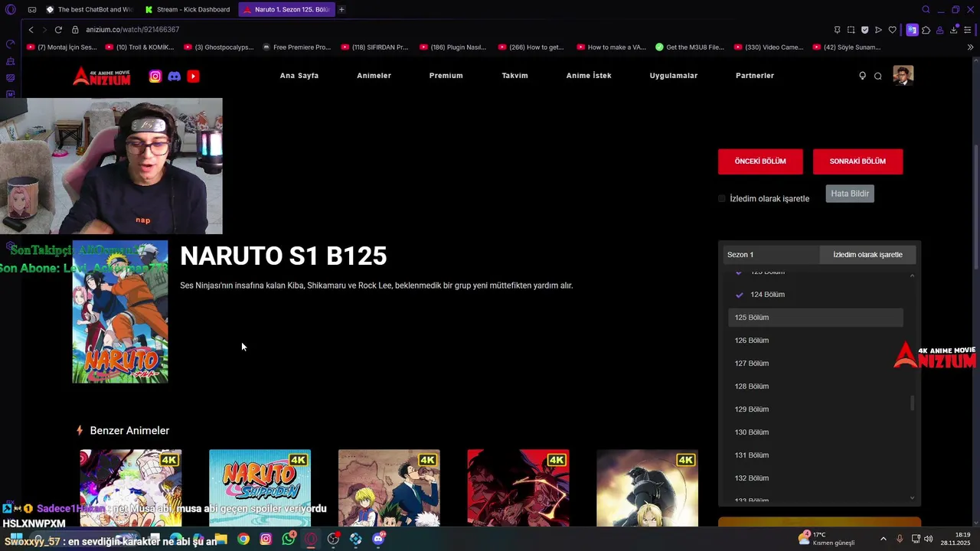The image size is (980, 551).
Task: Select 132 Bölüm in the episode list
Action: [815, 478]
